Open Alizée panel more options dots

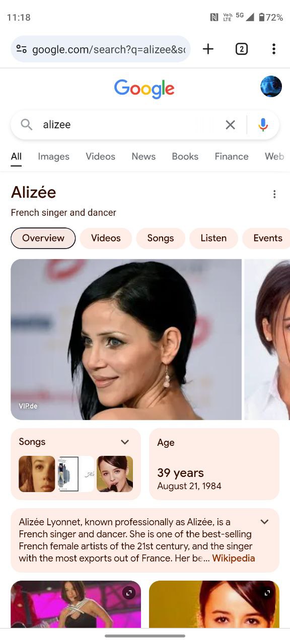pyautogui.click(x=274, y=194)
